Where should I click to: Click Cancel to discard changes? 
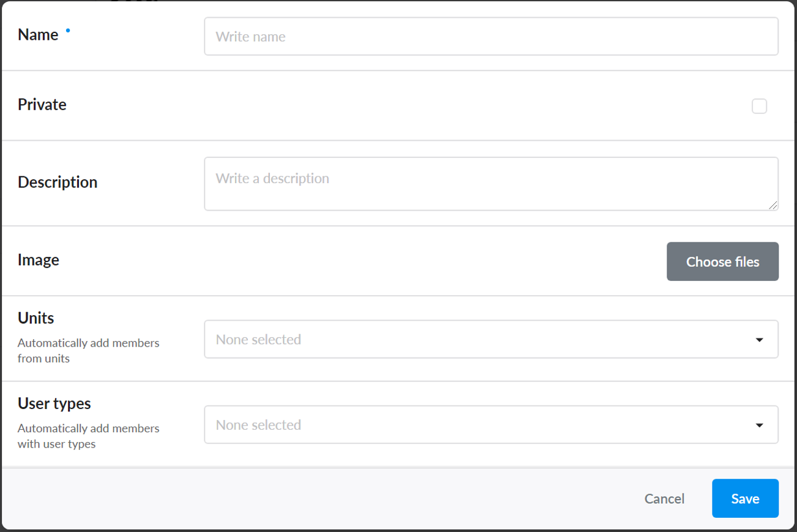click(664, 498)
